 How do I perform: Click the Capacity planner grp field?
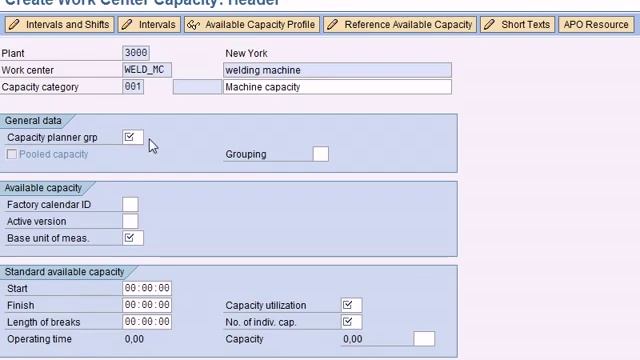133,137
